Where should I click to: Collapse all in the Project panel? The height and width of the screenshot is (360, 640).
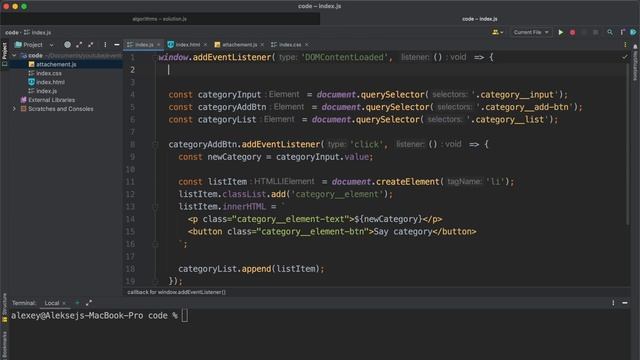point(91,44)
